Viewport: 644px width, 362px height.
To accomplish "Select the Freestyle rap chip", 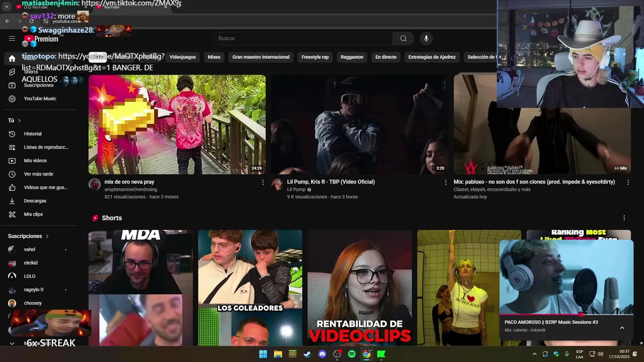I will (315, 57).
